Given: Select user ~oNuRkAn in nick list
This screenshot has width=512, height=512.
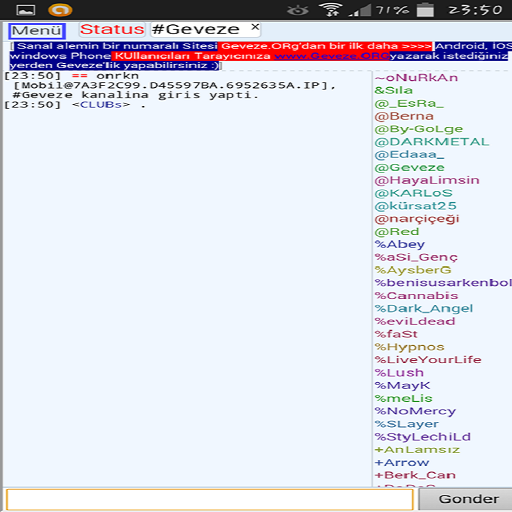Looking at the screenshot, I should [416, 78].
